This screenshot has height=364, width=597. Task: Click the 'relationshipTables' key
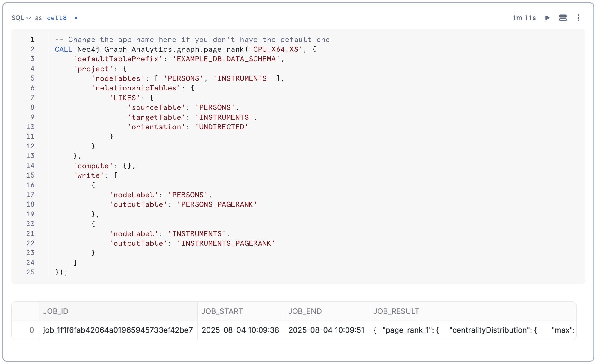tap(136, 88)
